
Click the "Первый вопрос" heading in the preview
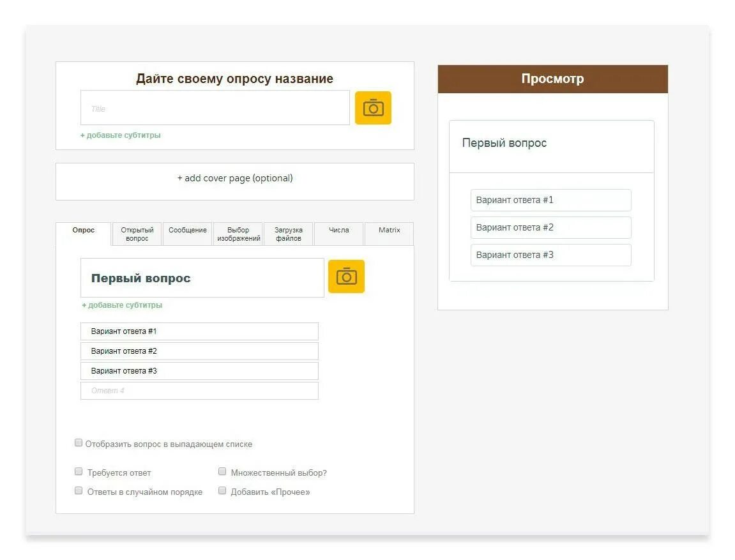504,143
